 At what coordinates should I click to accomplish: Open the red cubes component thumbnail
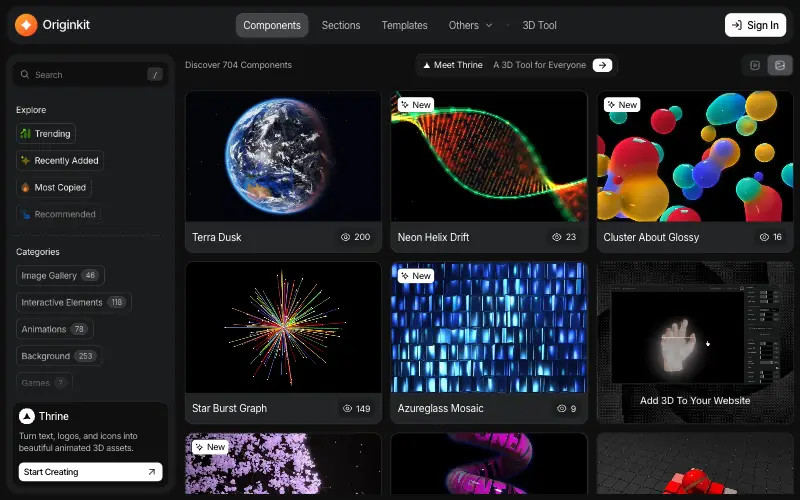click(x=695, y=464)
